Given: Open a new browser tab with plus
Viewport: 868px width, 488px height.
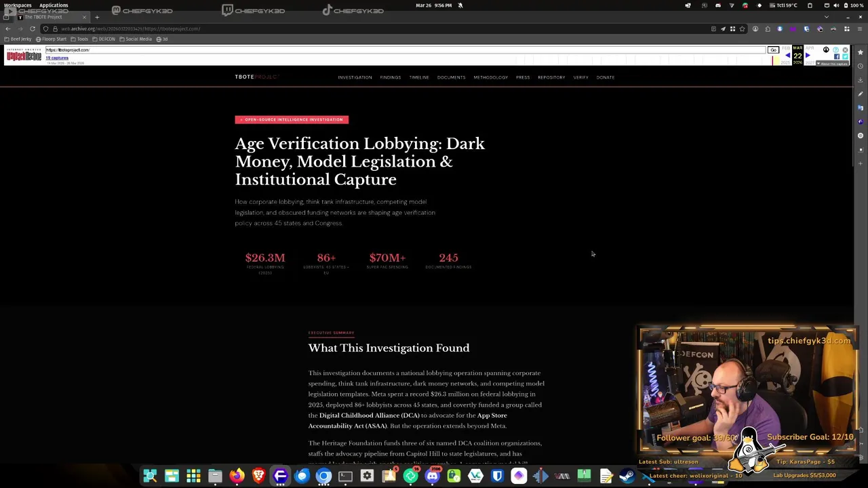Looking at the screenshot, I should coord(97,17).
